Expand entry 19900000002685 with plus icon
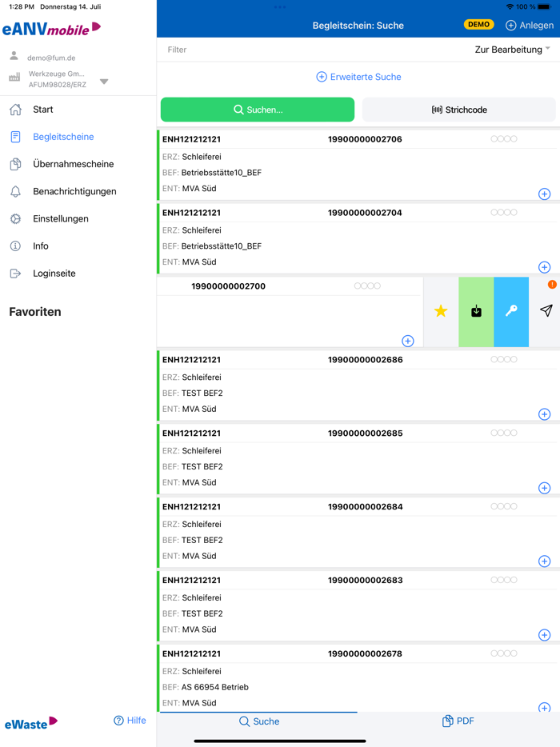The width and height of the screenshot is (560, 747). [544, 488]
